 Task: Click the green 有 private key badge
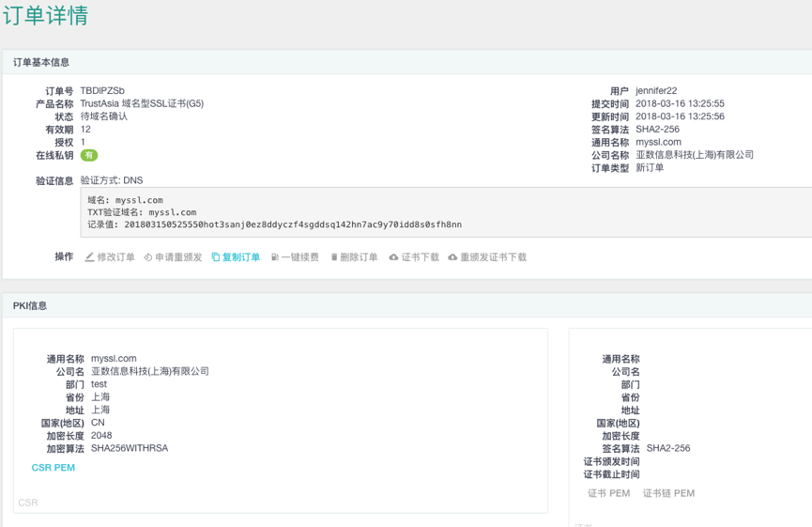[89, 156]
